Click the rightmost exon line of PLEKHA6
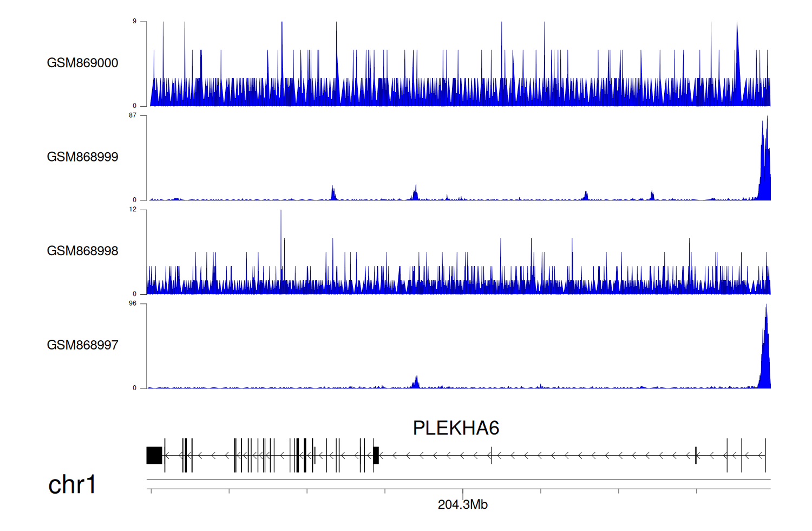 (765, 455)
